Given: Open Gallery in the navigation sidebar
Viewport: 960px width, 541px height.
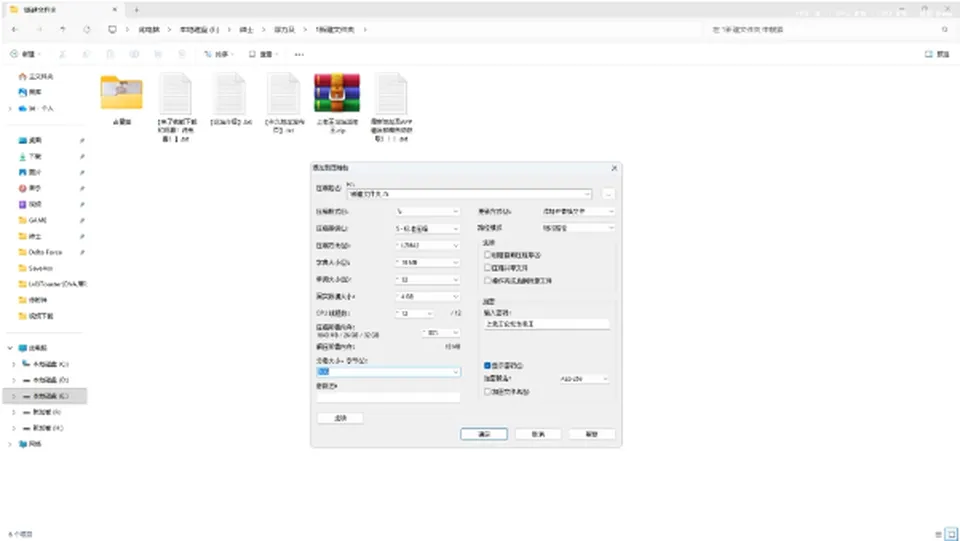Looking at the screenshot, I should point(30,92).
